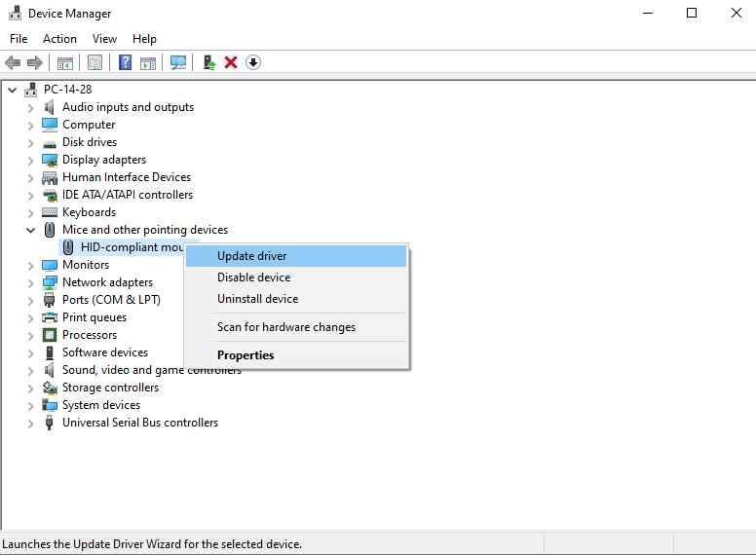Toggle the console tree pane icon
Screen dimensions: 756x555
click(x=65, y=62)
